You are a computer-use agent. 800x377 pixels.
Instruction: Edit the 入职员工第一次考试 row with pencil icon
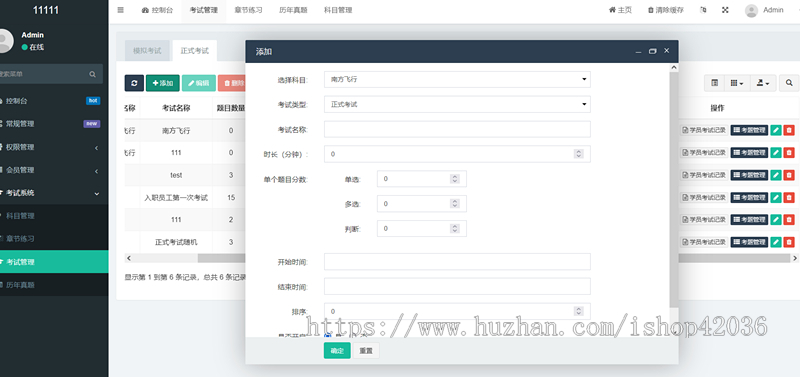(776, 197)
